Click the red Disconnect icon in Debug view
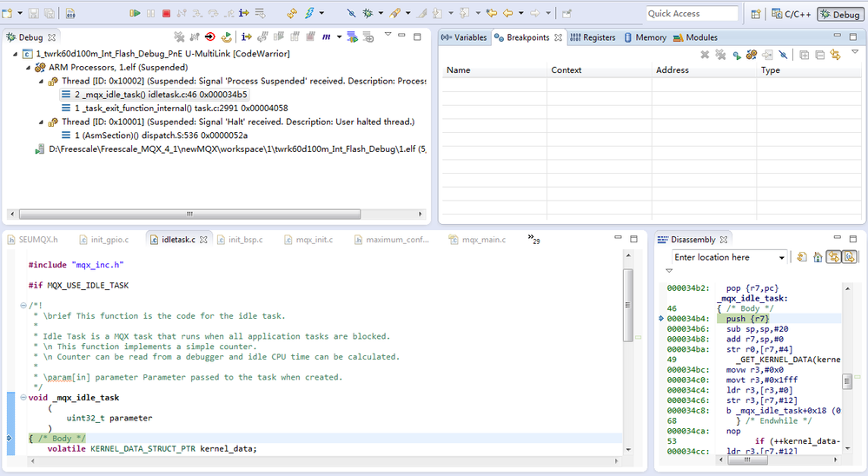868x476 pixels. coord(209,37)
